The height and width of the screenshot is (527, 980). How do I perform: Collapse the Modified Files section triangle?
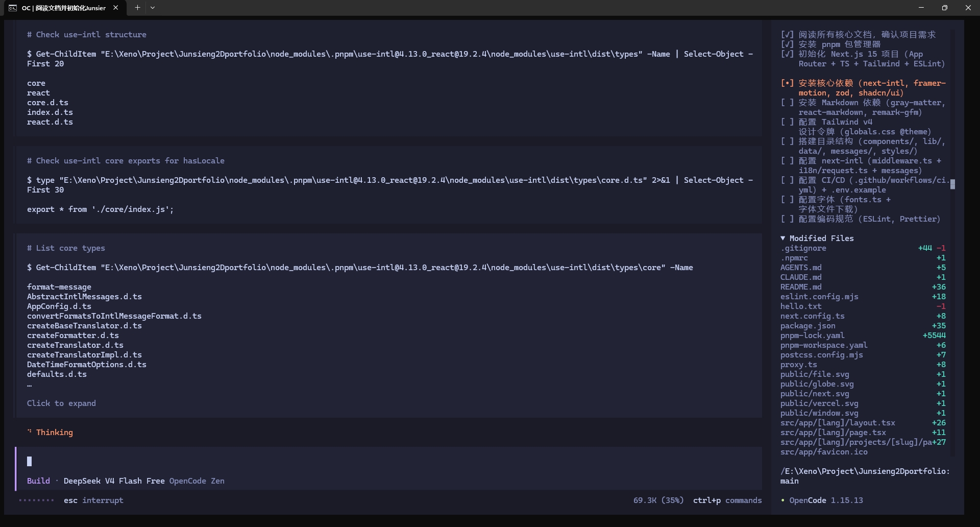[x=783, y=238]
